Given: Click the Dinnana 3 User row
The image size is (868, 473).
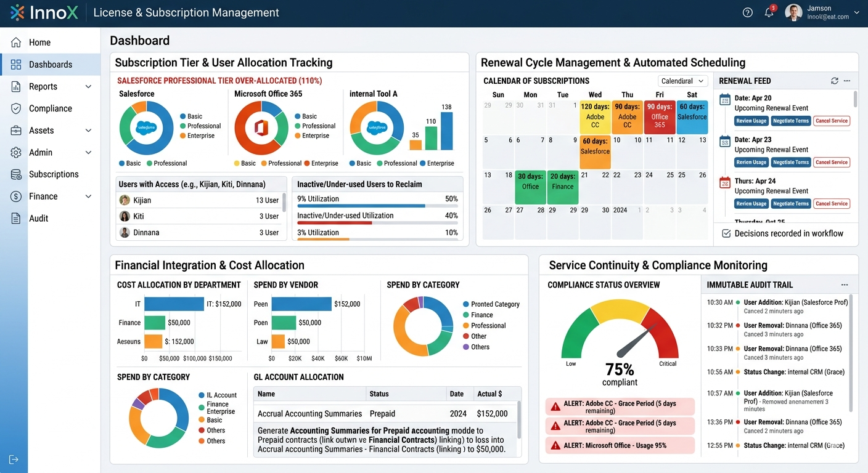Looking at the screenshot, I should click(199, 233).
